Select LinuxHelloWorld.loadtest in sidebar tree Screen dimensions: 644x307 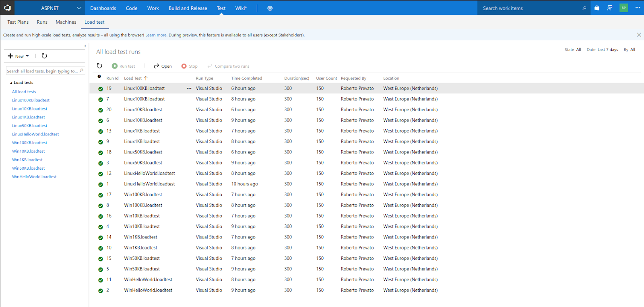click(35, 134)
